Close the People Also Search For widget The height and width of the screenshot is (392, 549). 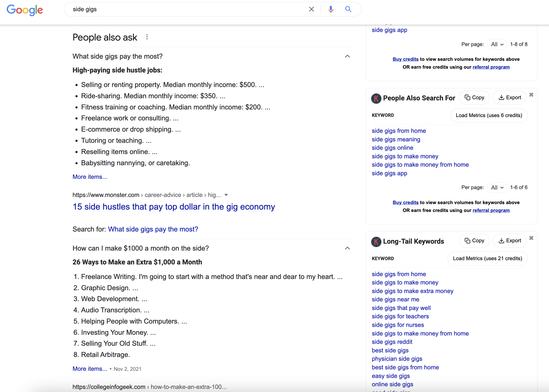(x=531, y=95)
